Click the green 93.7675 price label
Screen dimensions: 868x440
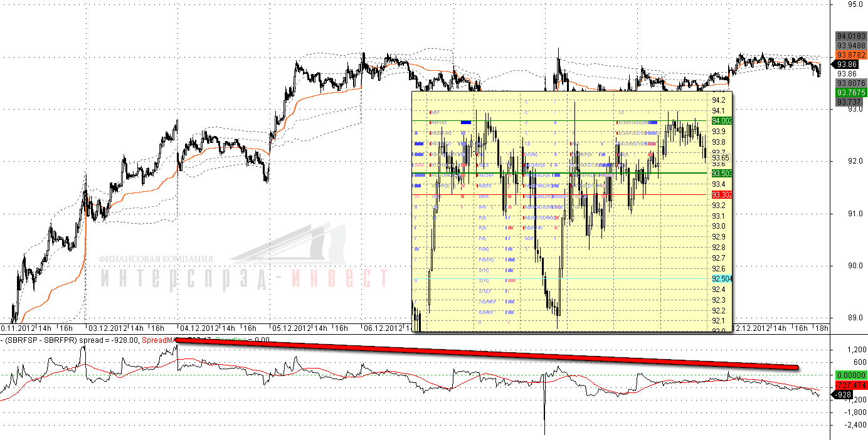(x=850, y=92)
